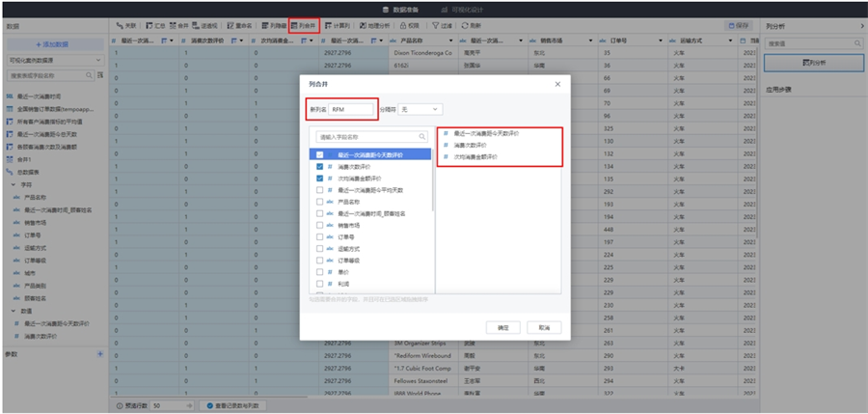The image size is (868, 414).
Task: Click the 关联 toolbar icon
Action: 125,25
